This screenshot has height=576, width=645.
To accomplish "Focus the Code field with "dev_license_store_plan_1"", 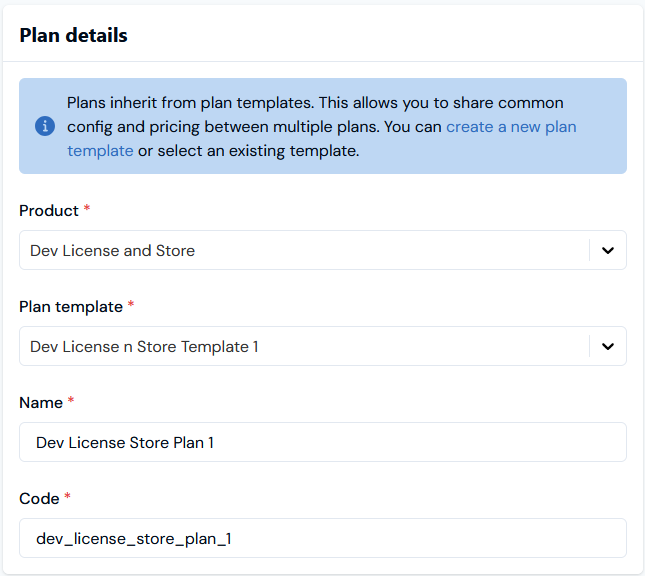I will [x=323, y=538].
